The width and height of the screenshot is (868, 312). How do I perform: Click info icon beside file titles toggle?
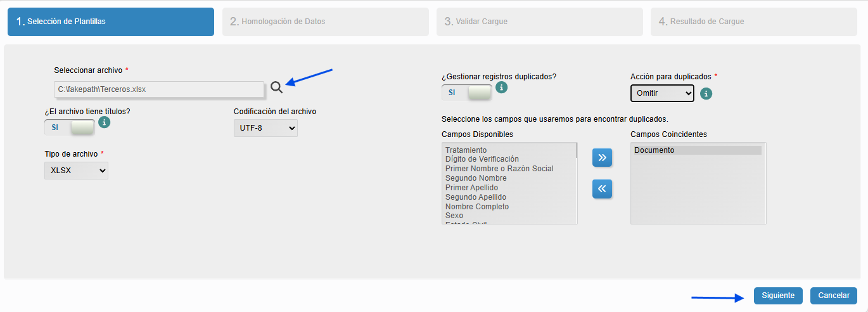(x=105, y=122)
